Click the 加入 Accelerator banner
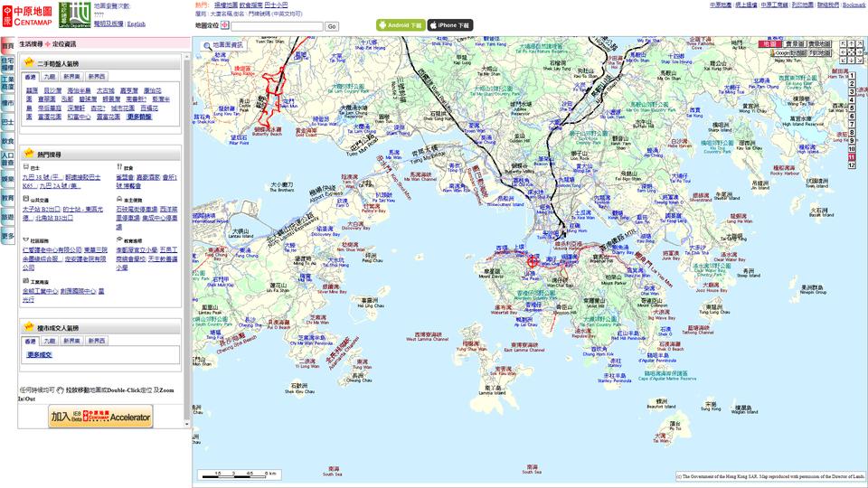Image resolution: width=868 pixels, height=488 pixels. [x=100, y=417]
